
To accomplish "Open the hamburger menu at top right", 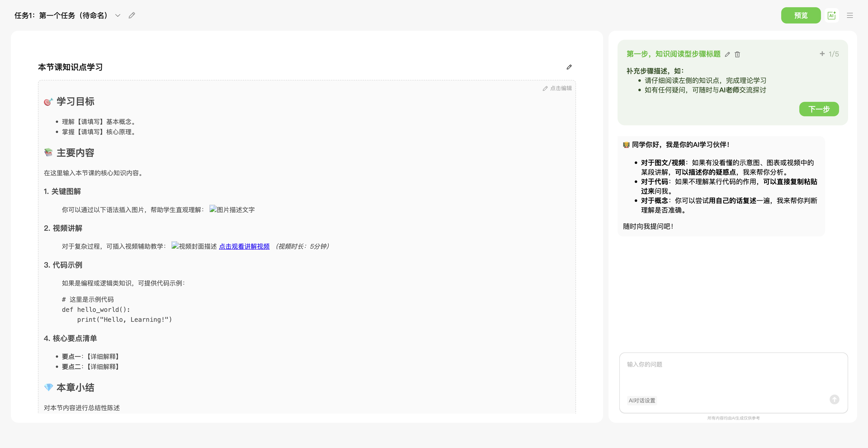I will click(850, 16).
